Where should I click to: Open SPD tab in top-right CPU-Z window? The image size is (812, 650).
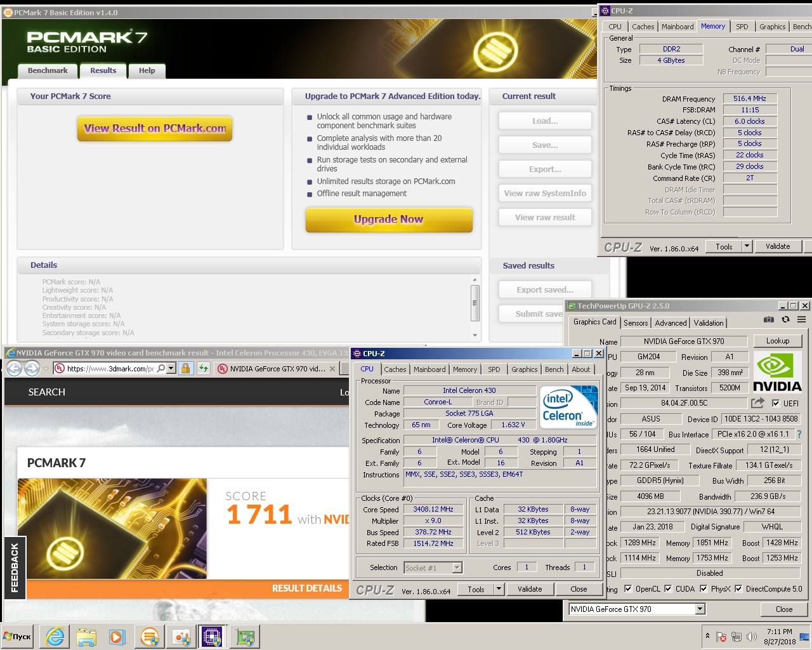[x=742, y=27]
